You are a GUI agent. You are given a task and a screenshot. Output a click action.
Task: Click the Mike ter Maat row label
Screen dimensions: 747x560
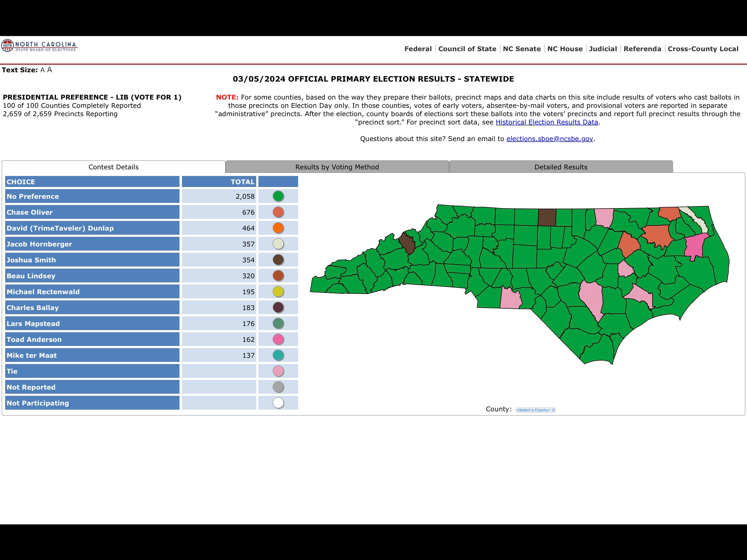click(92, 355)
